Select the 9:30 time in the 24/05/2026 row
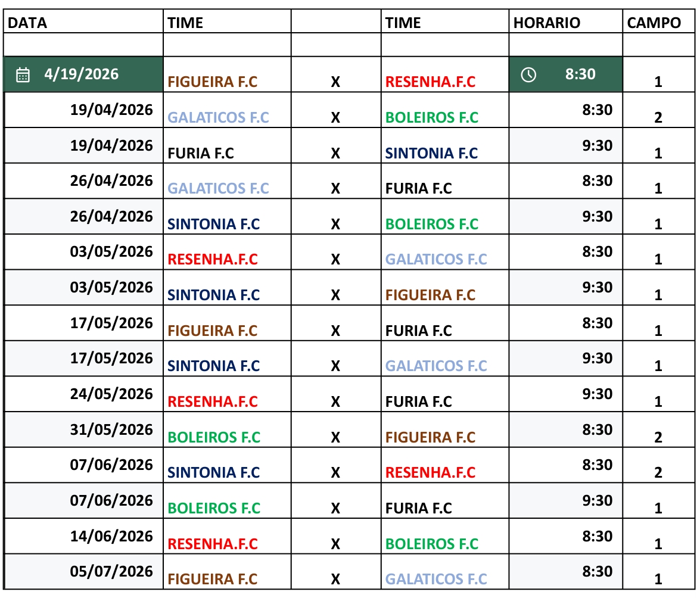700x598 pixels. (597, 394)
